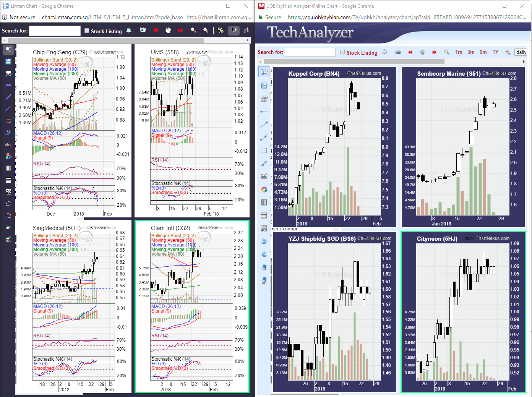The height and width of the screenshot is (397, 532).
Task: Click the camera snapshot icon in TechAnalyzer
Action: pyautogui.click(x=398, y=52)
